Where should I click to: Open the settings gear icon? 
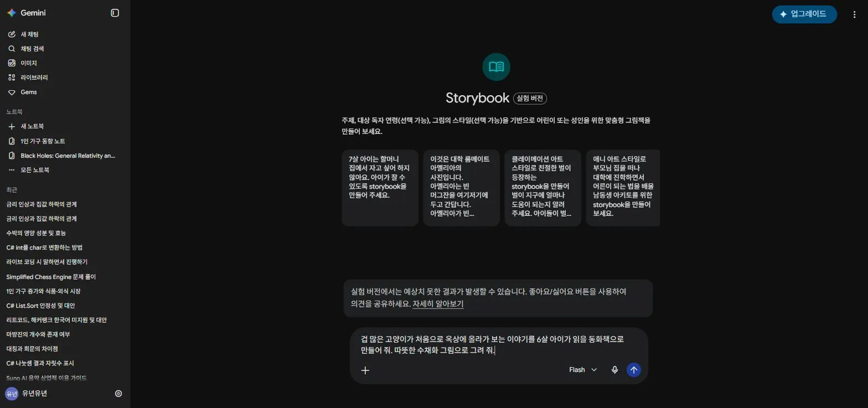tap(118, 394)
